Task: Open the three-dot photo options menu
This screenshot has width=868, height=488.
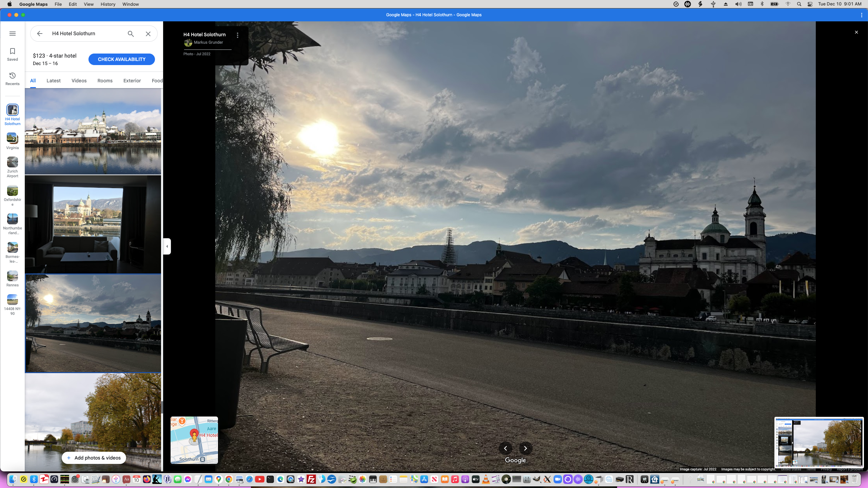Action: (238, 35)
